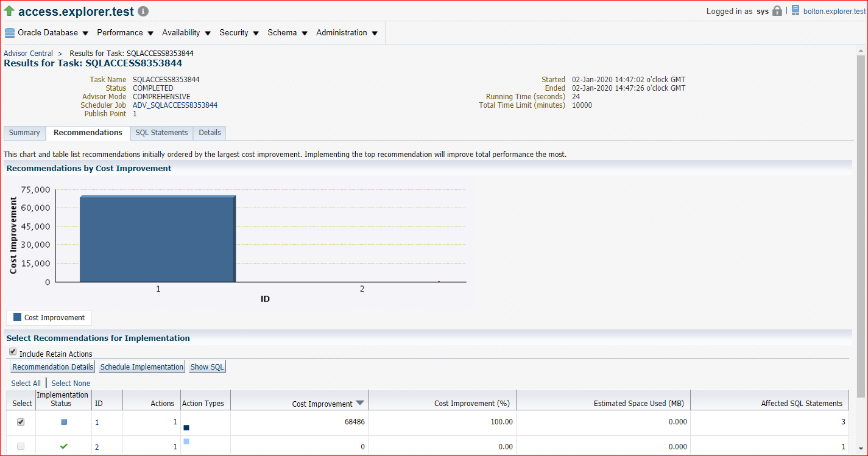Image resolution: width=868 pixels, height=456 pixels.
Task: Click the large blue bar for ID 1
Action: click(158, 239)
